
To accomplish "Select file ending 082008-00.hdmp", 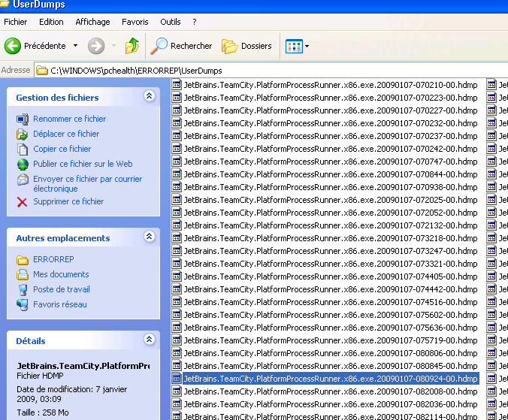I will [331, 392].
